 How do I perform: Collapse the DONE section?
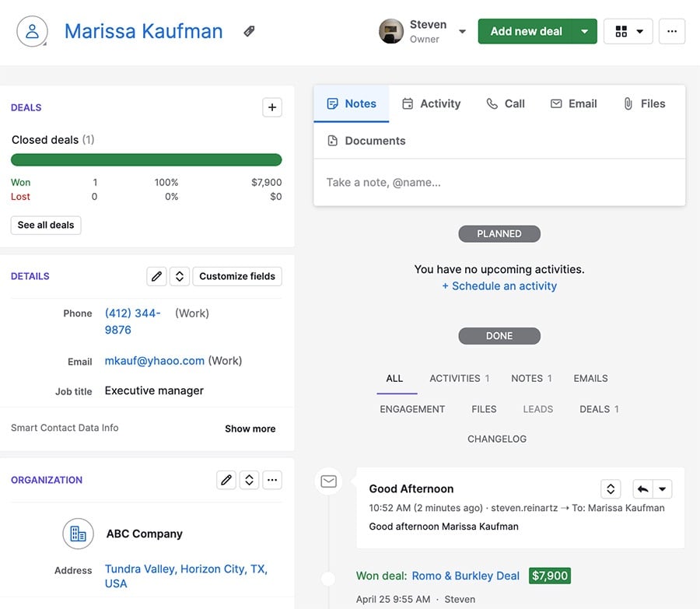tap(499, 335)
